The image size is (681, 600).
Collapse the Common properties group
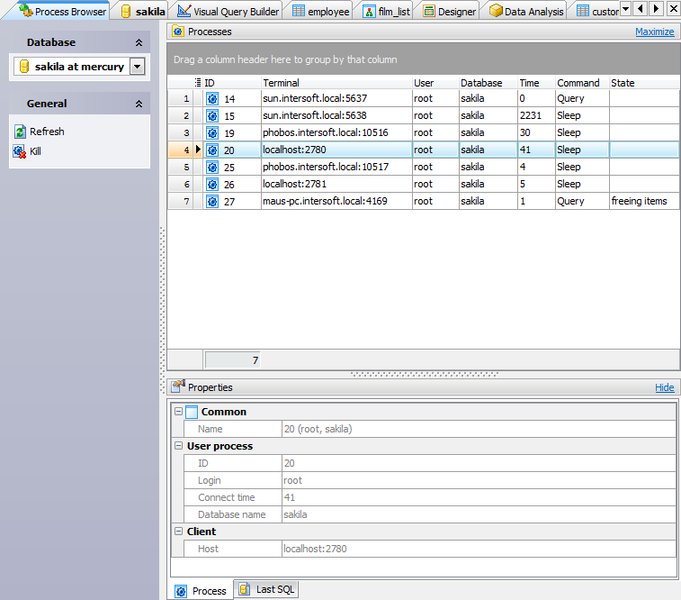[x=178, y=411]
